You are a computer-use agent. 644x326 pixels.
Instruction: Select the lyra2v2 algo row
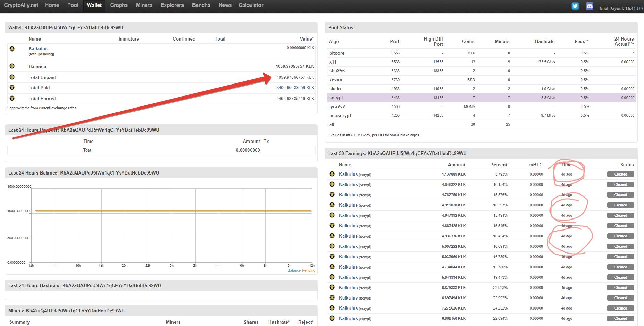[x=481, y=106]
